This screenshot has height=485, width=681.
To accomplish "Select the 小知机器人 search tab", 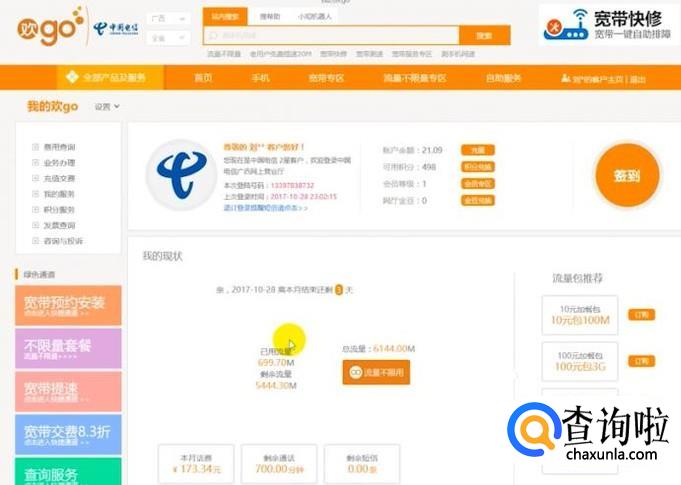I will (314, 16).
